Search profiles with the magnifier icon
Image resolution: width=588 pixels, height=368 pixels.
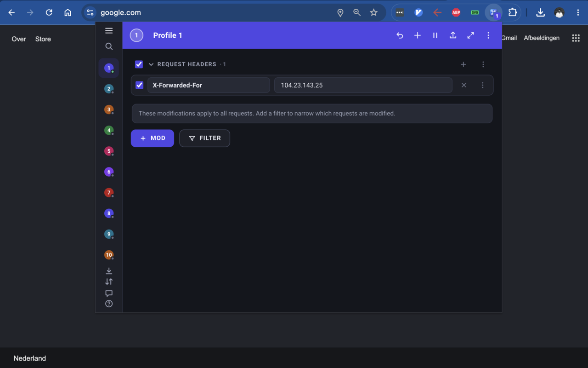(x=109, y=46)
